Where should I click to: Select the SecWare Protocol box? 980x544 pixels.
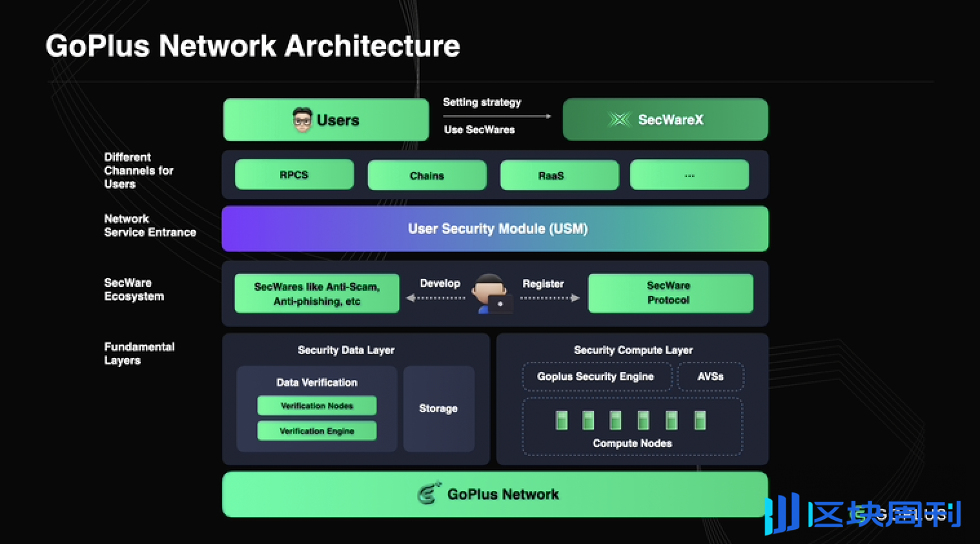pos(670,293)
